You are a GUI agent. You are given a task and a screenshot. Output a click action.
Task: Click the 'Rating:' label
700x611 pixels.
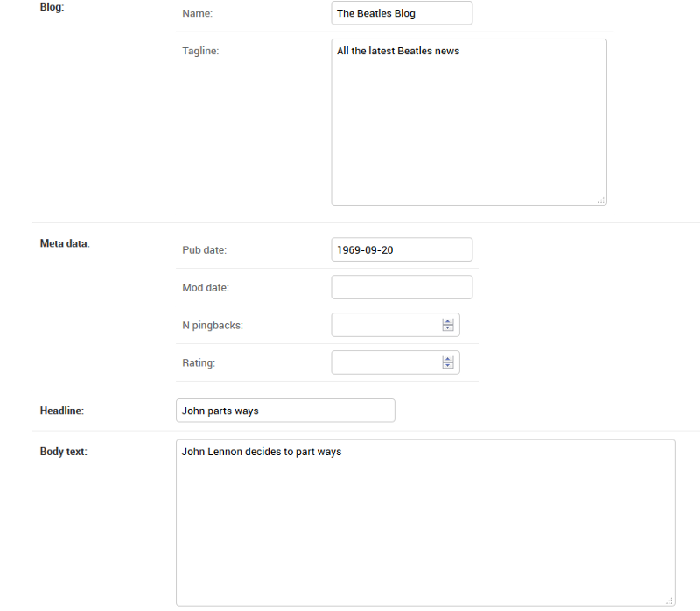199,362
